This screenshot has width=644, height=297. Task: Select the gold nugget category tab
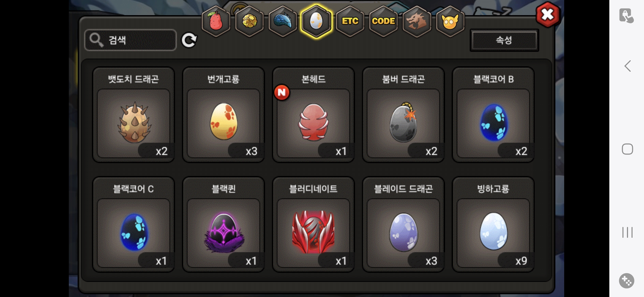[250, 21]
